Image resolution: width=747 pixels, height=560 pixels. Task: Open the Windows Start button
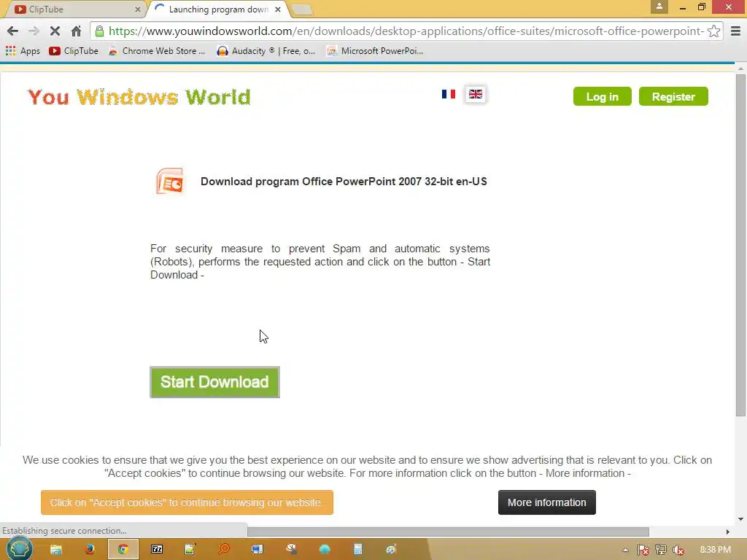coord(19,549)
